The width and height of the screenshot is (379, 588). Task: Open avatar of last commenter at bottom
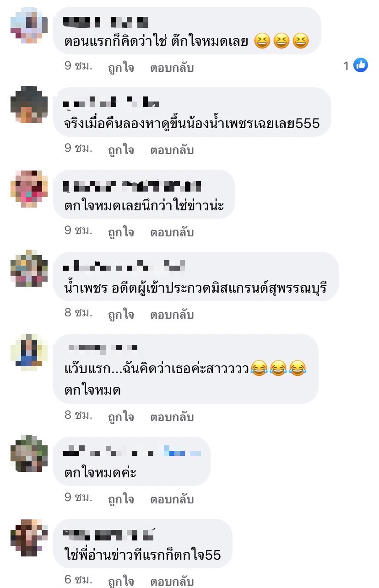(29, 538)
